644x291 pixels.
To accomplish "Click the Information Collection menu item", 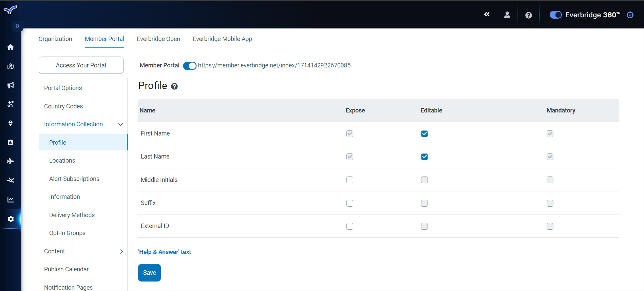I will pos(73,124).
